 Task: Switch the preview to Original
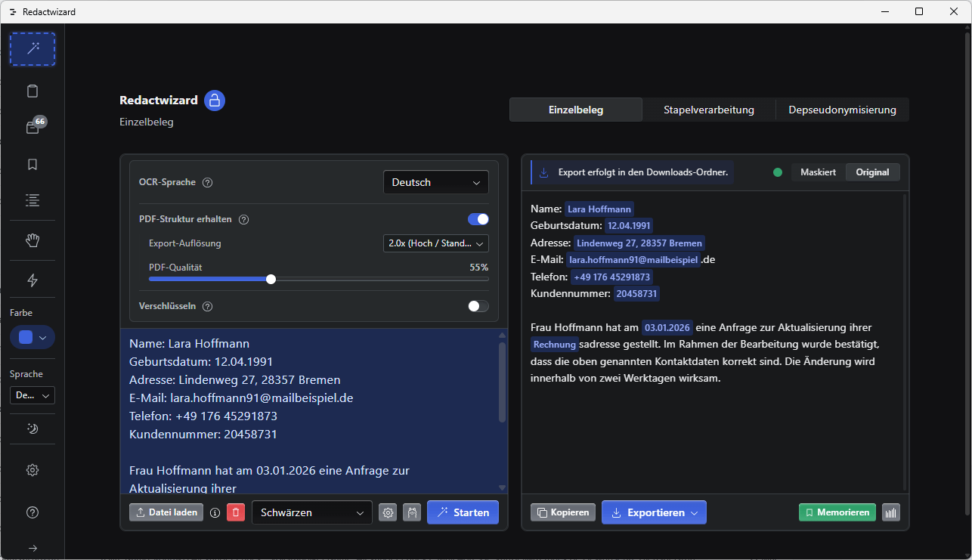[872, 172]
